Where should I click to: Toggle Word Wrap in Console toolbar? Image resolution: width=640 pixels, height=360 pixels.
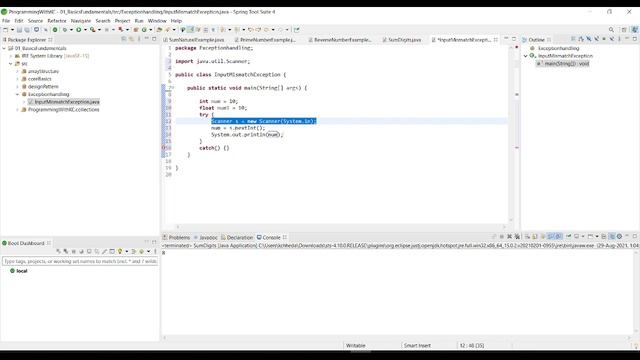[543, 237]
